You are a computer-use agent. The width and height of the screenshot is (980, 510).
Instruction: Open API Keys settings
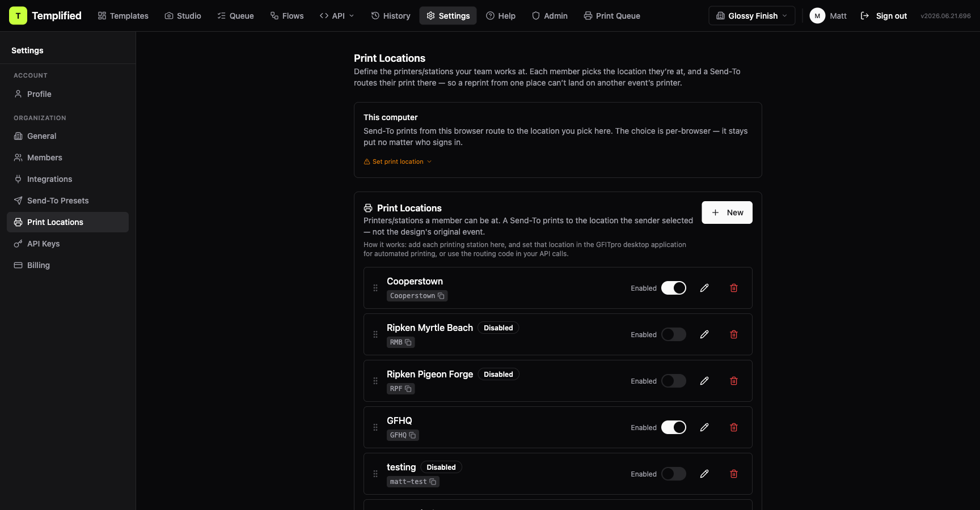(67, 244)
